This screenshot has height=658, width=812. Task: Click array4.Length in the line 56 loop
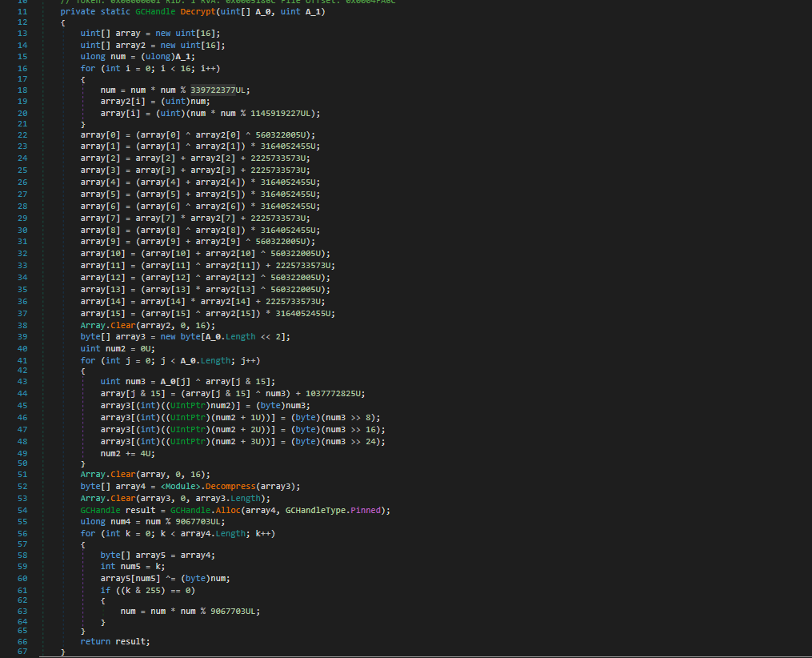coord(213,533)
